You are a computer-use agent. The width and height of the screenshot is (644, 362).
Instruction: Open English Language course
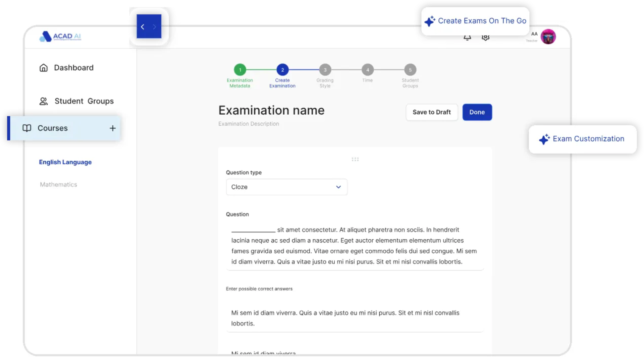pyautogui.click(x=65, y=162)
